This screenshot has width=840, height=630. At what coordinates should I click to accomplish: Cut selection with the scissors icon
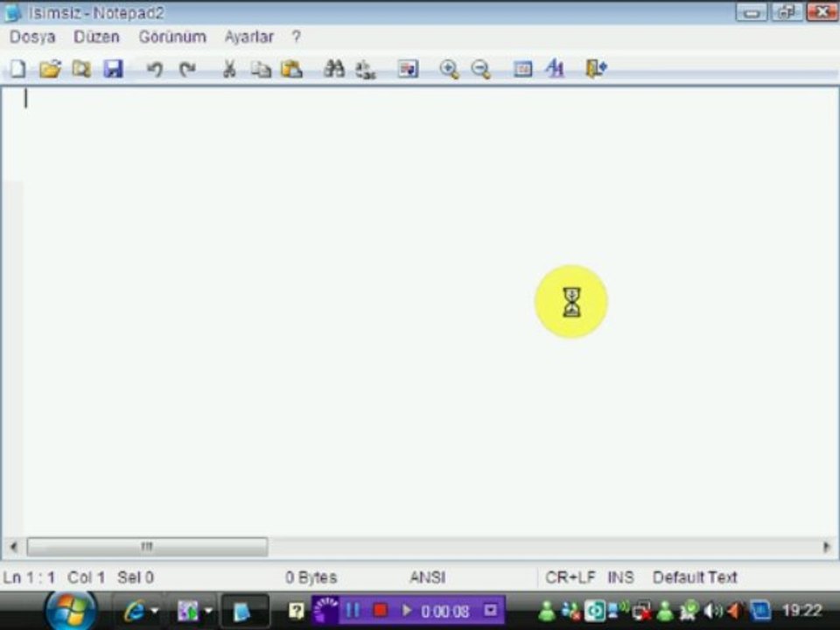click(x=228, y=68)
